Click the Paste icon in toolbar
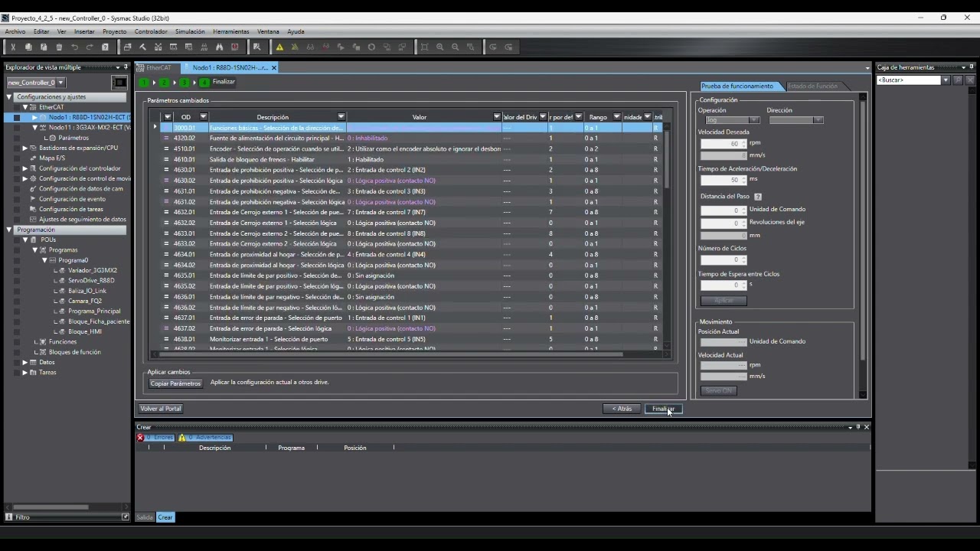 coord(44,47)
